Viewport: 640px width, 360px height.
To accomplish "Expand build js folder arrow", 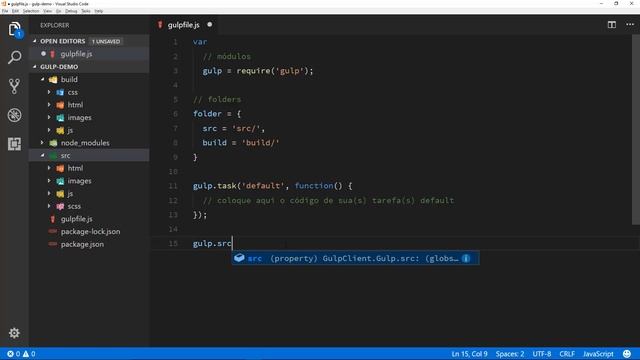I will [x=49, y=130].
